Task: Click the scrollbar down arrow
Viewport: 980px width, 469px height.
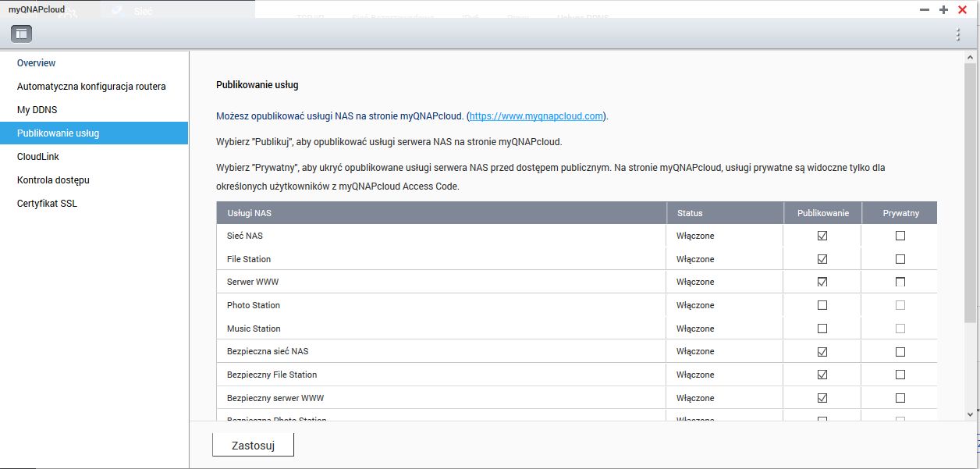Action: coord(970,414)
